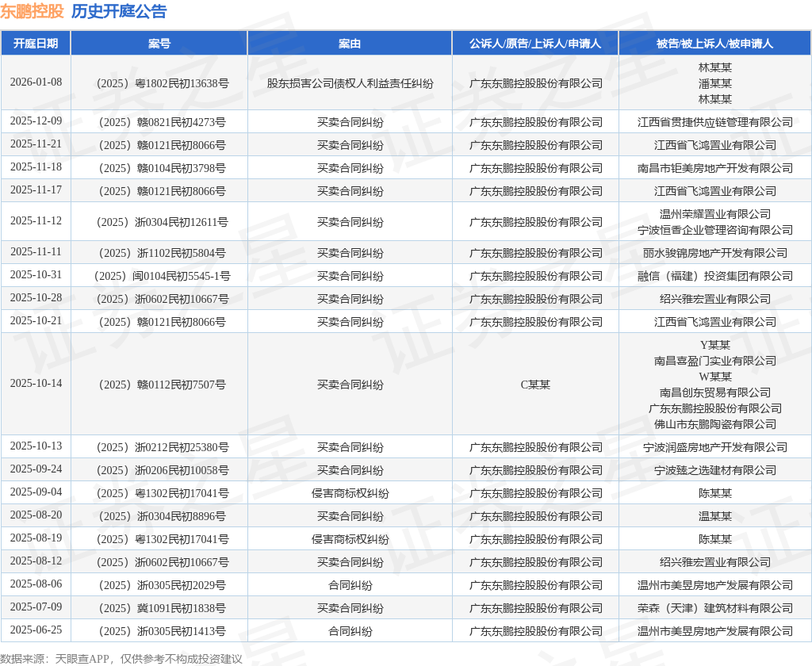812x666 pixels.
Task: Click 江西省贯捷供应链管理有限公司
Action: tap(715, 122)
